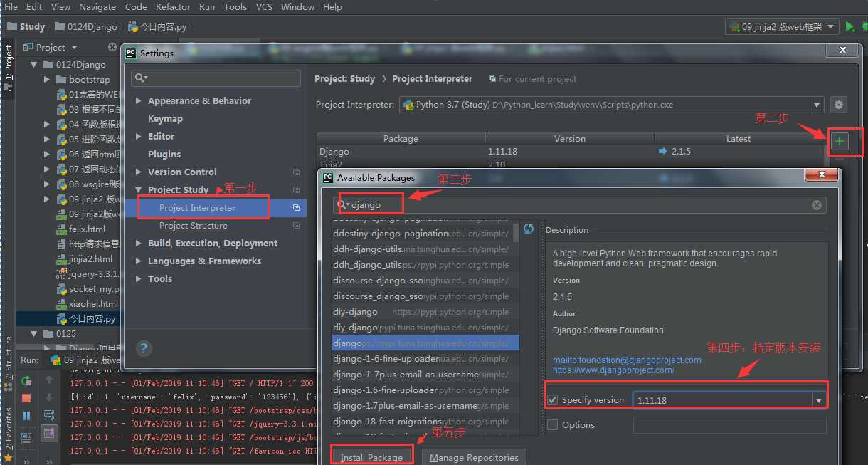The height and width of the screenshot is (465, 868).
Task: Select diy-django pypi.python.org package row
Action: tap(425, 312)
